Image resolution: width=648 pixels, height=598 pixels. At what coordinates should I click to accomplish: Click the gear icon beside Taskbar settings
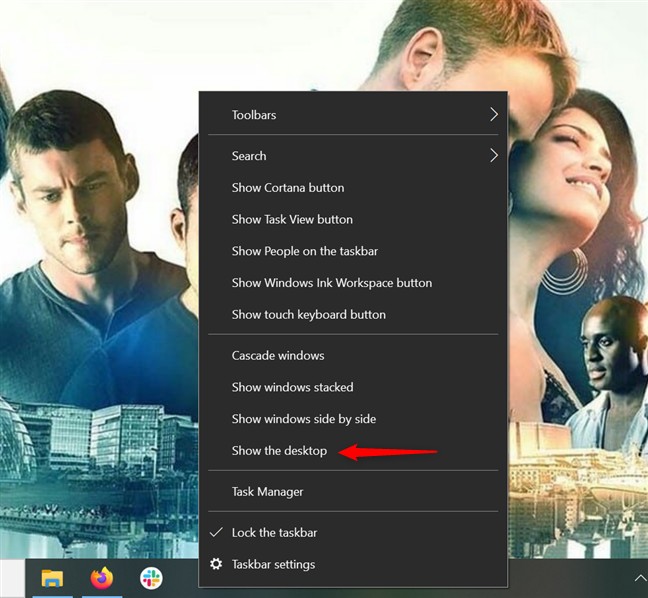(216, 564)
